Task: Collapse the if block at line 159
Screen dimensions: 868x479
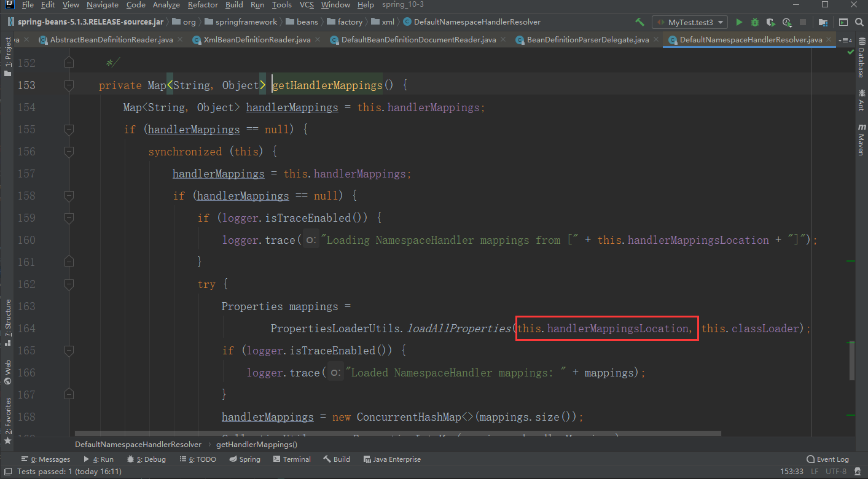Action: point(69,217)
